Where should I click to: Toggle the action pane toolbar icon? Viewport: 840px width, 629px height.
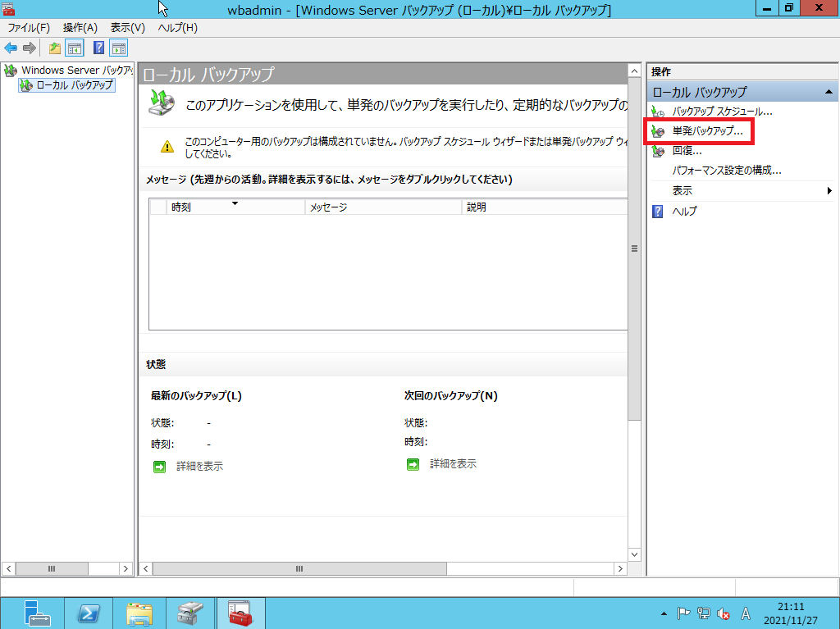click(x=118, y=48)
